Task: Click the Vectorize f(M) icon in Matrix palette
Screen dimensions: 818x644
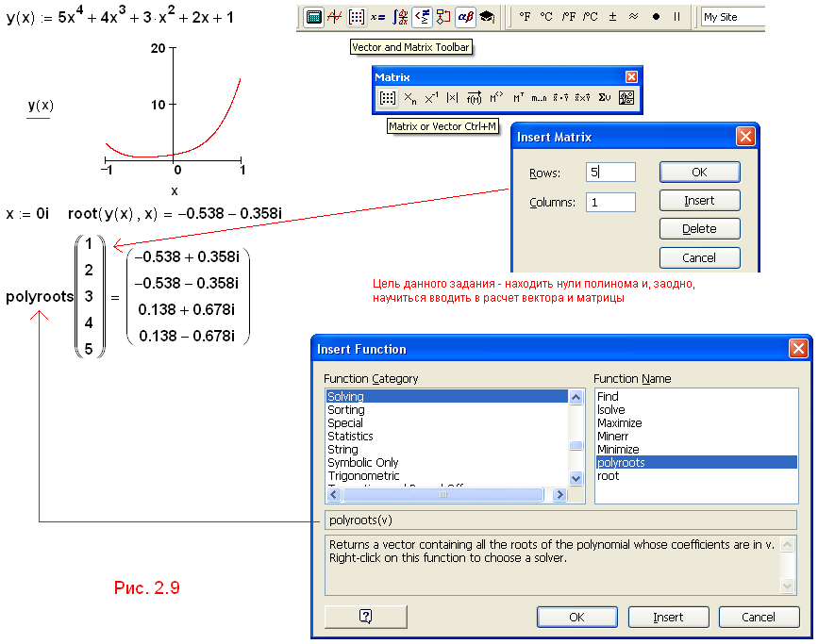Action: pos(475,97)
